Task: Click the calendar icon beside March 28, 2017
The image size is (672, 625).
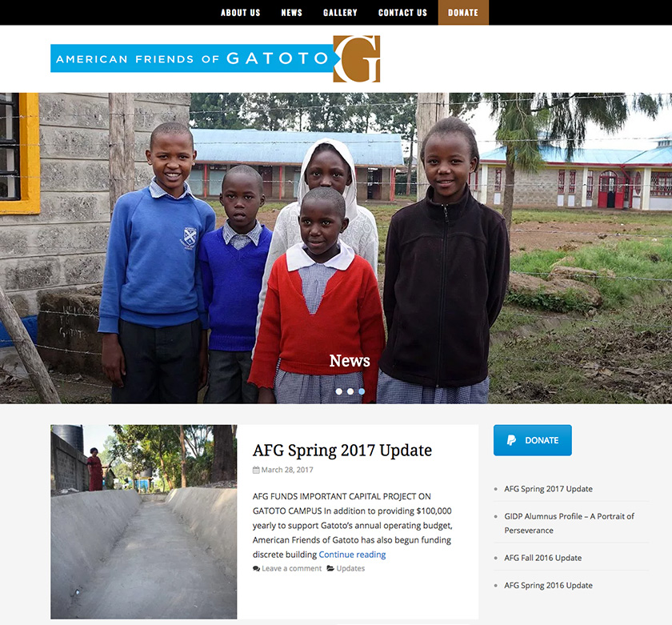Action: (x=256, y=470)
